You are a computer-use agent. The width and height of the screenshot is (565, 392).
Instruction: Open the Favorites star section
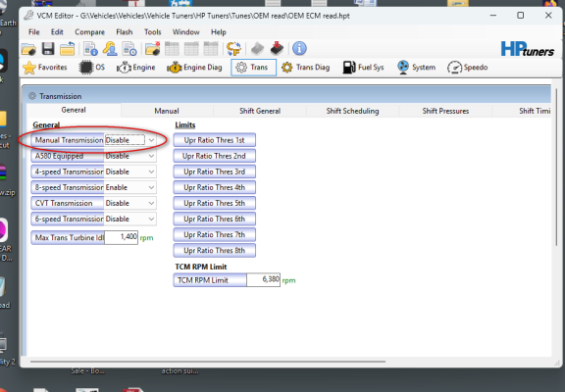(x=45, y=68)
